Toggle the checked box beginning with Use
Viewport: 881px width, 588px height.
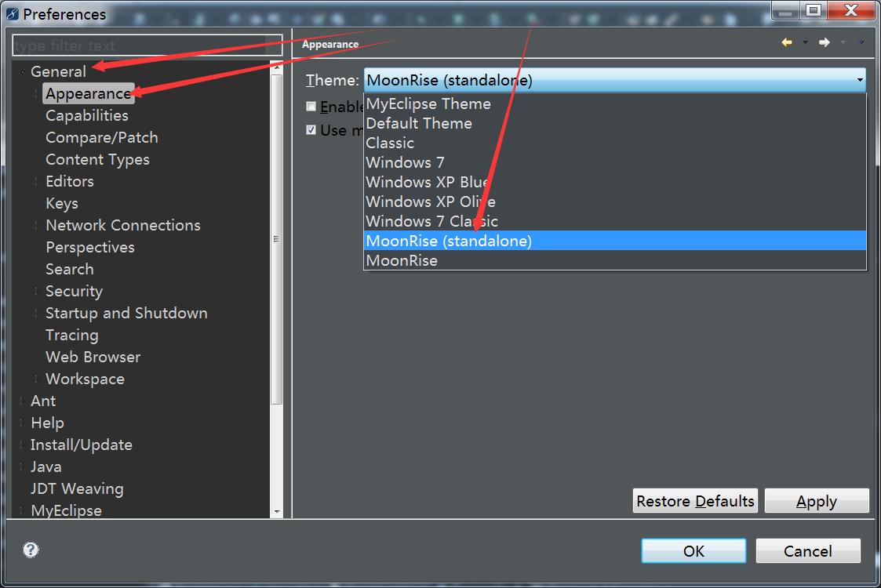[311, 130]
